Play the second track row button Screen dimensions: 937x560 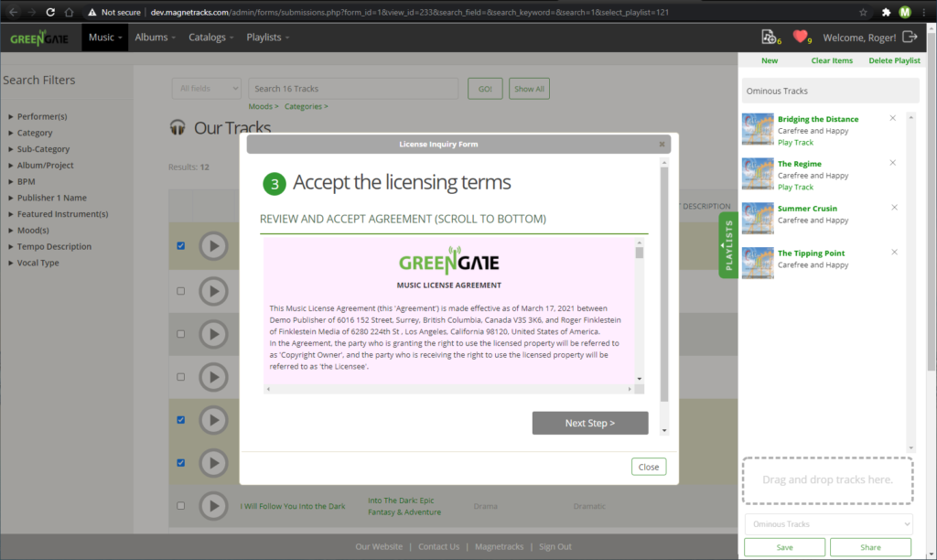(213, 291)
